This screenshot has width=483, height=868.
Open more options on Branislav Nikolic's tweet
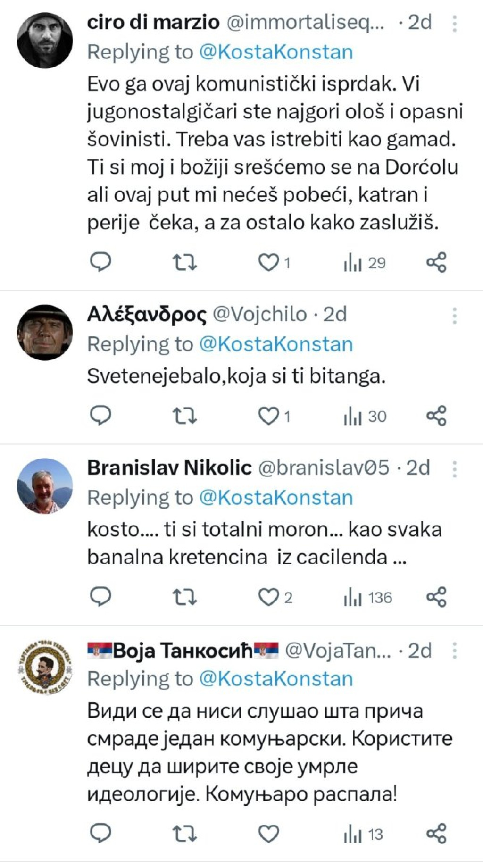pos(455,469)
